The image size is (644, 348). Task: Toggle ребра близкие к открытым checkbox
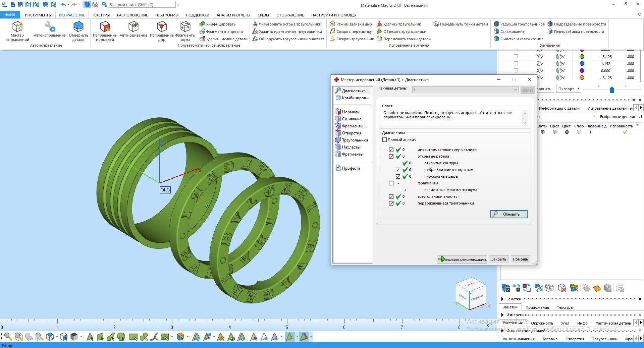[x=398, y=170]
